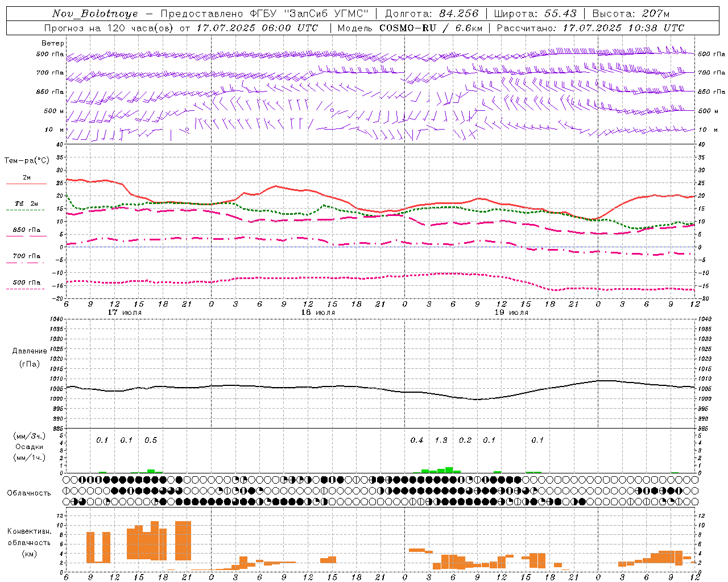Image resolution: width=728 pixels, height=582 pixels.
Task: Click the Долгота: 84.256 value
Action: pos(432,14)
